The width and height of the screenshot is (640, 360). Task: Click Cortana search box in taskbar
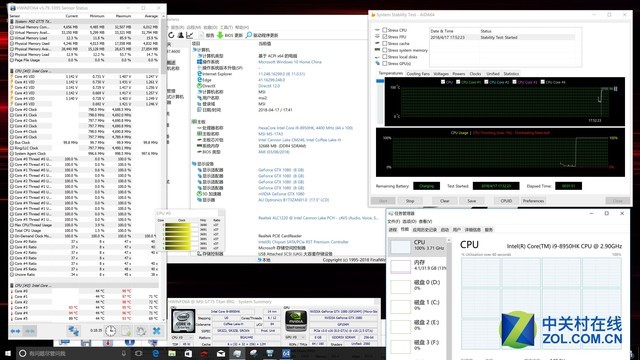73,353
